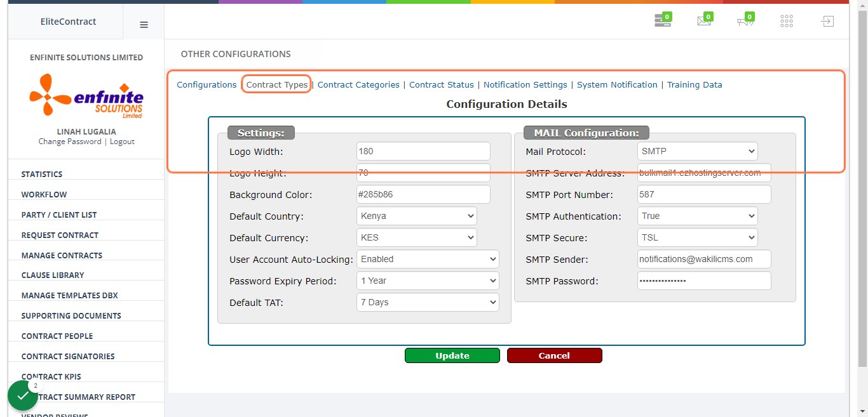Click the SMTP Server Address field

704,173
